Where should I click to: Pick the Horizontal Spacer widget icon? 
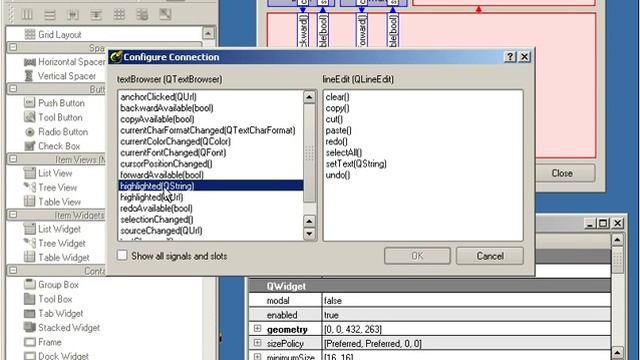tap(30, 62)
